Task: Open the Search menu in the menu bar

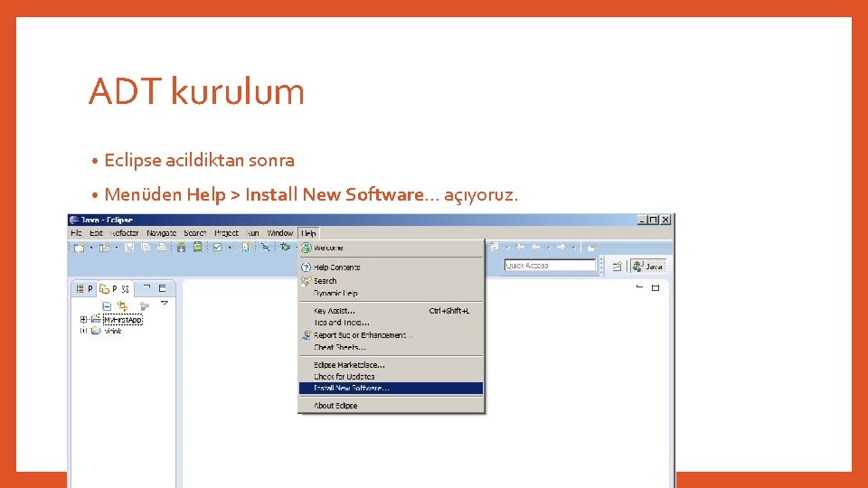Action: click(x=195, y=233)
